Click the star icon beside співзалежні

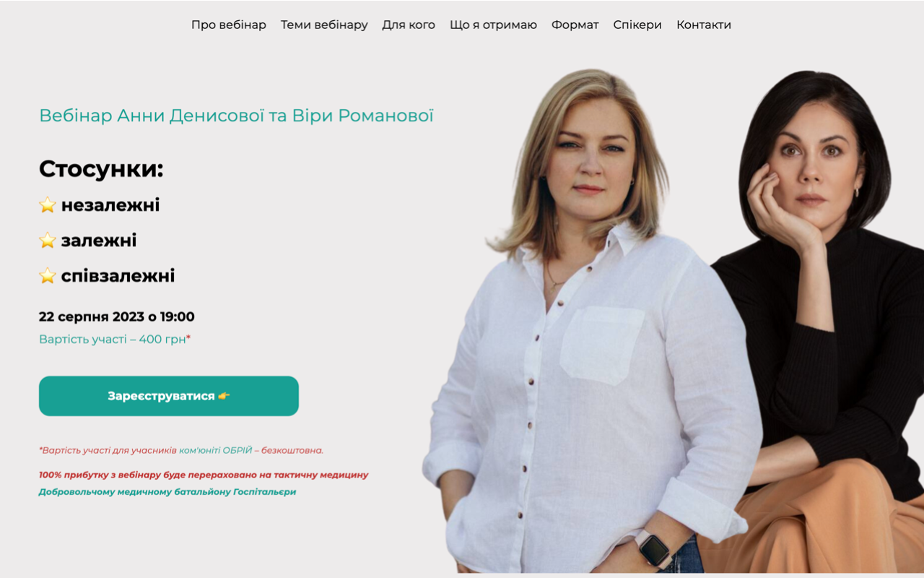point(48,276)
